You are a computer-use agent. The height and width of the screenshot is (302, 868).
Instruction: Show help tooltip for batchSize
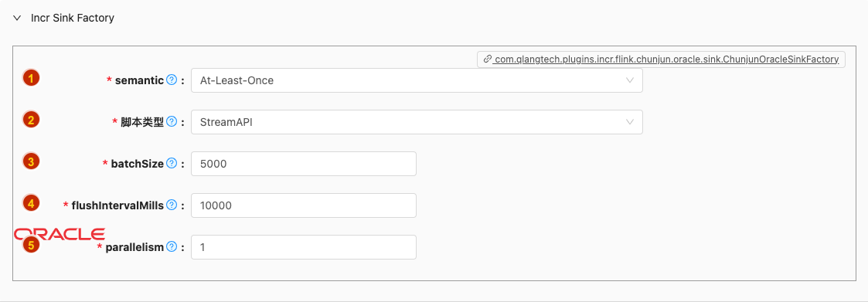pyautogui.click(x=172, y=163)
